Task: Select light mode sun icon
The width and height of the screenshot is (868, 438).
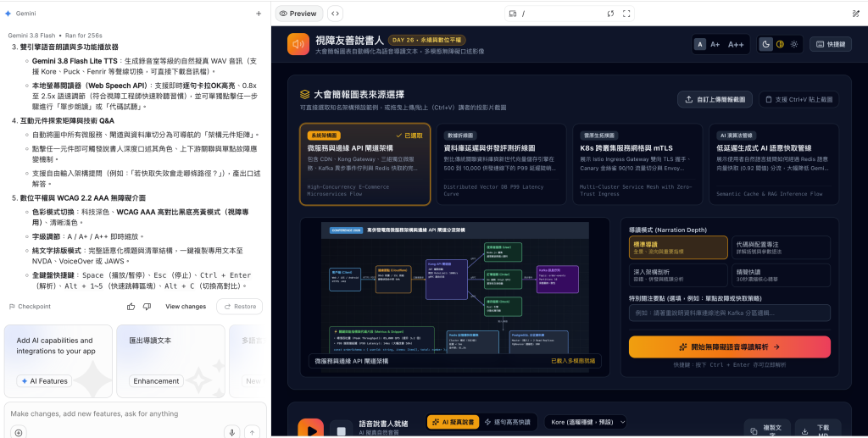Action: [x=794, y=44]
